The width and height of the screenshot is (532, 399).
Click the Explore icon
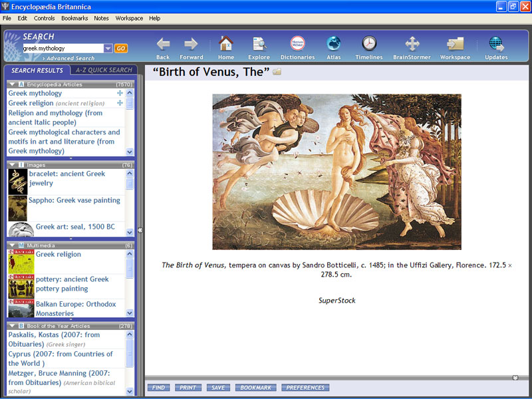[259, 44]
